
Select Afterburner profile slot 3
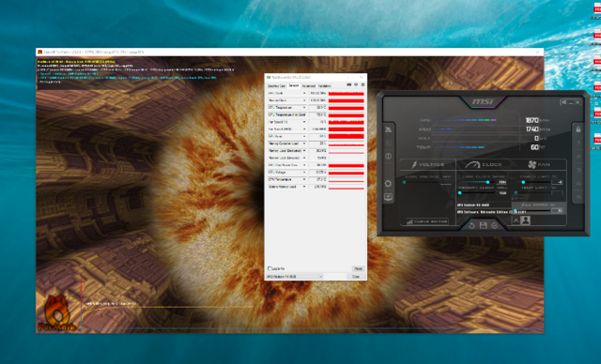[x=578, y=170]
